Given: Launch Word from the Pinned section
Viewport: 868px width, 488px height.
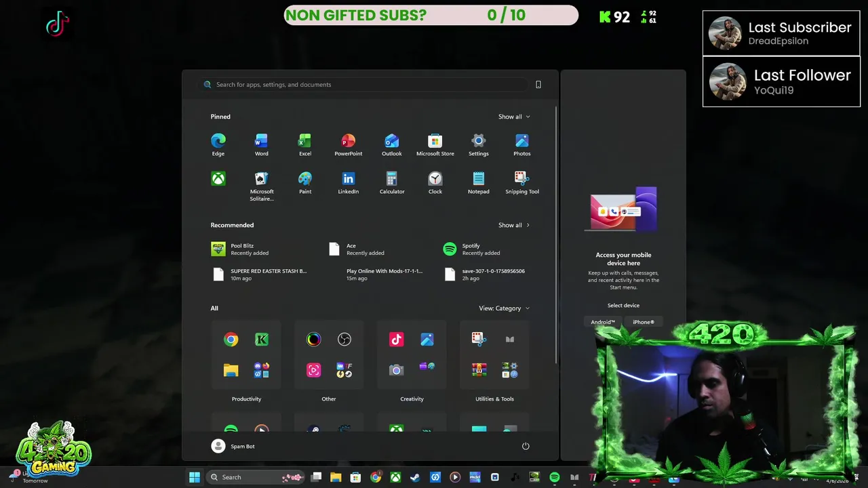Looking at the screenshot, I should (x=261, y=144).
